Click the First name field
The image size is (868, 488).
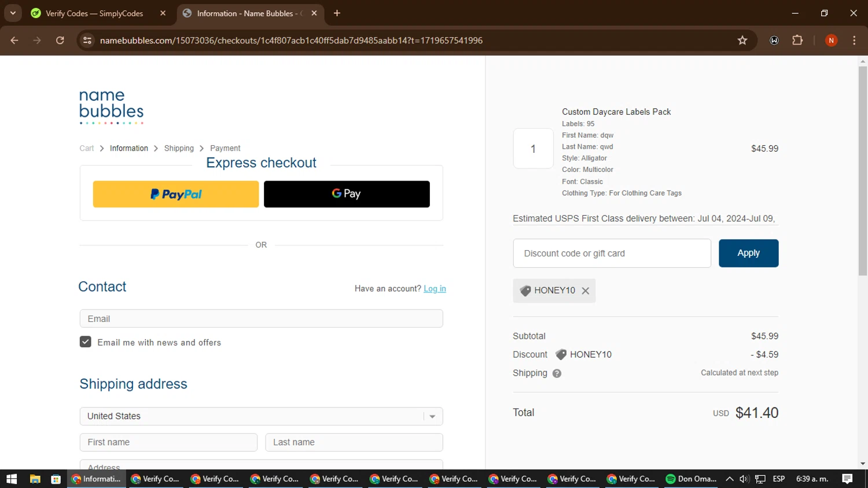tap(168, 442)
